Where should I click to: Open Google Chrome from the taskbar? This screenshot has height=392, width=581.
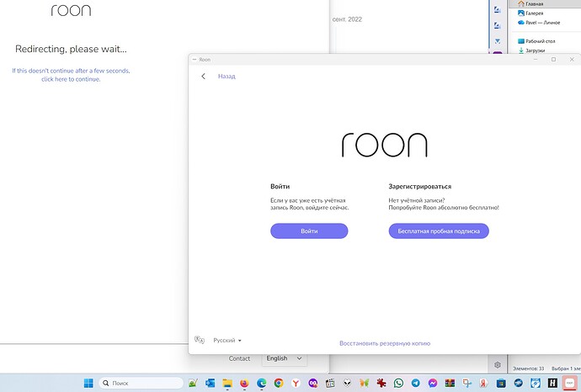[279, 383]
